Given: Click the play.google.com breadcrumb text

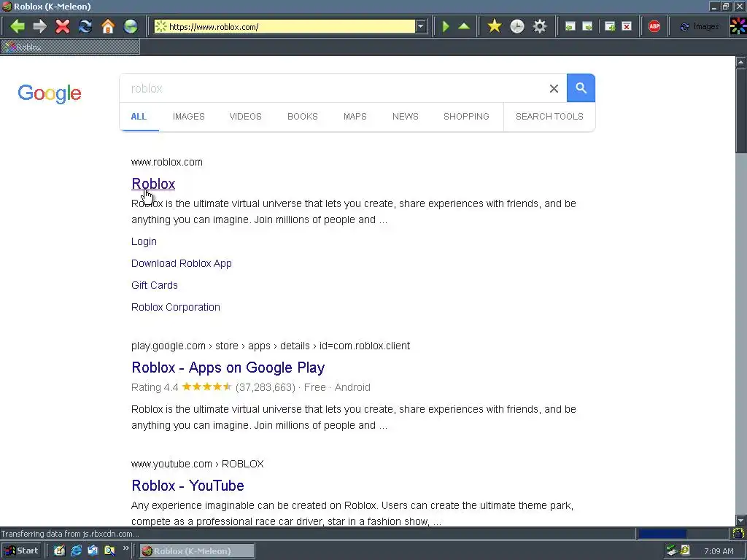Looking at the screenshot, I should (x=271, y=346).
